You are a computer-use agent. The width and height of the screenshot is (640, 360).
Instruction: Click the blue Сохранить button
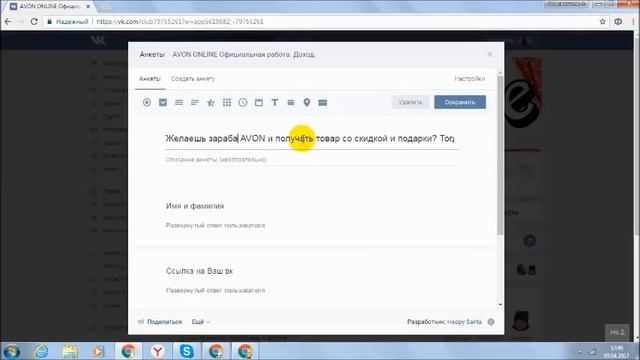coord(460,102)
